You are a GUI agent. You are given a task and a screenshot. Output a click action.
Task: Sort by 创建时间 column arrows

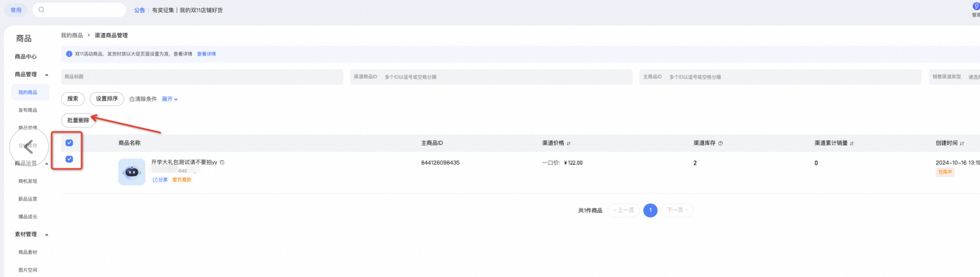962,143
